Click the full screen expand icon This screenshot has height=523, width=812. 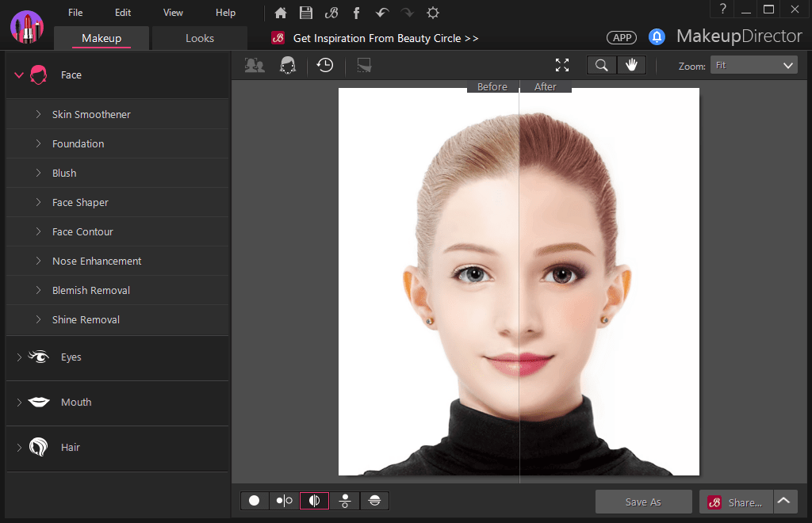tap(562, 66)
